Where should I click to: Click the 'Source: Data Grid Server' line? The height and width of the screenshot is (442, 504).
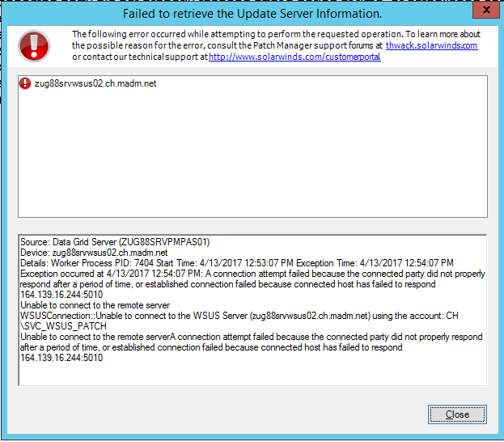115,242
